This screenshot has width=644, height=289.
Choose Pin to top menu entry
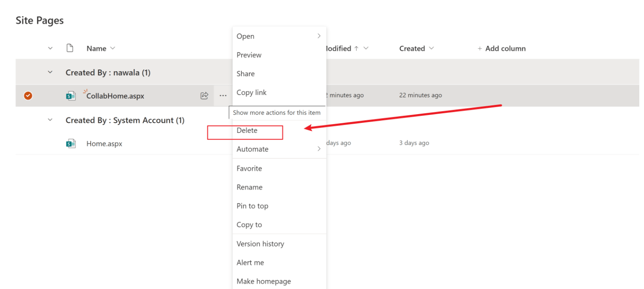point(279,206)
